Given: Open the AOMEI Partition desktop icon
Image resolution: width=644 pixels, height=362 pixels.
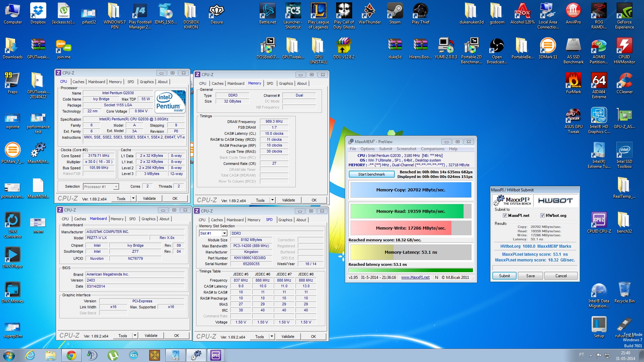Looking at the screenshot, I should click(599, 51).
